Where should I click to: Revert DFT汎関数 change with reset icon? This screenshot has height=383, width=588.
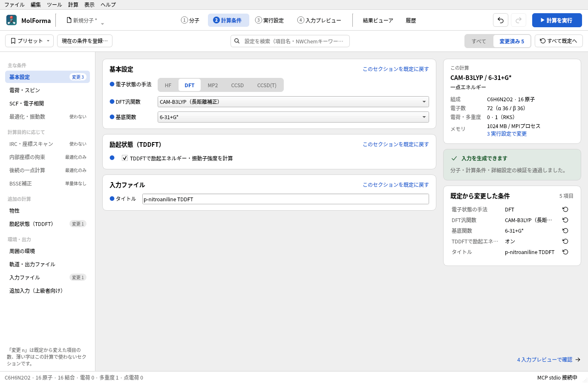point(565,220)
